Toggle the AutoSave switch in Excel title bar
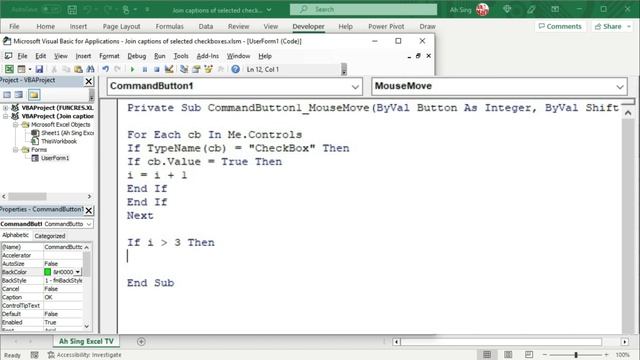Screen dimensions: 640x360 coord(51,9)
